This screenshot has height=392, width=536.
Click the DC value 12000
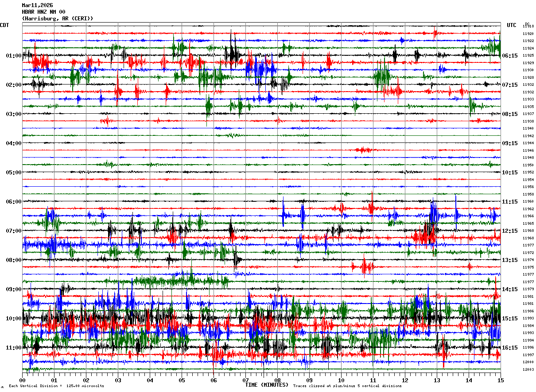pyautogui.click(x=528, y=362)
